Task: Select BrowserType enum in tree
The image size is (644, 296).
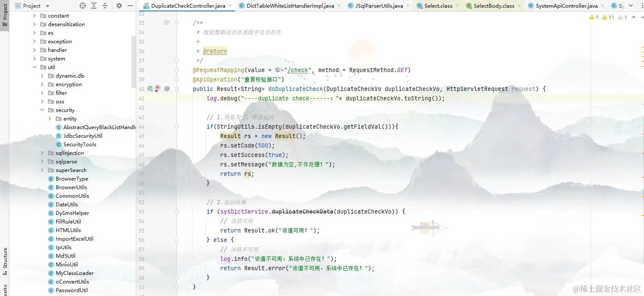Action: pos(68,179)
